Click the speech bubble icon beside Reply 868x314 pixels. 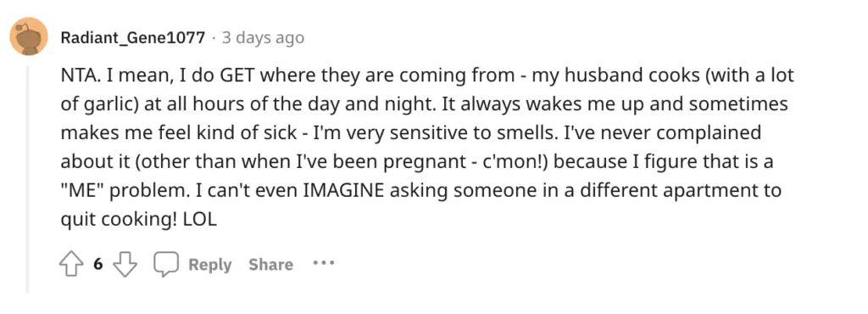(x=165, y=265)
